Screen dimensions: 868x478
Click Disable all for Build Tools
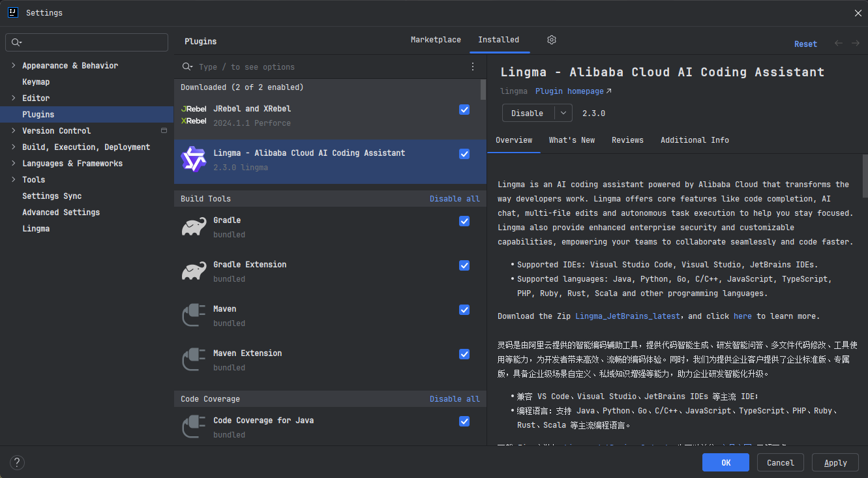(x=455, y=199)
